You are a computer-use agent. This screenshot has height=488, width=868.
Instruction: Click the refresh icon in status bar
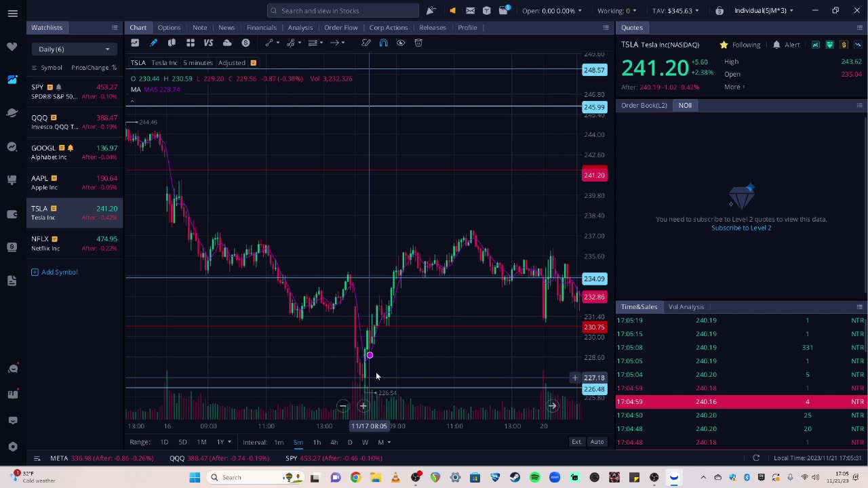(x=756, y=458)
